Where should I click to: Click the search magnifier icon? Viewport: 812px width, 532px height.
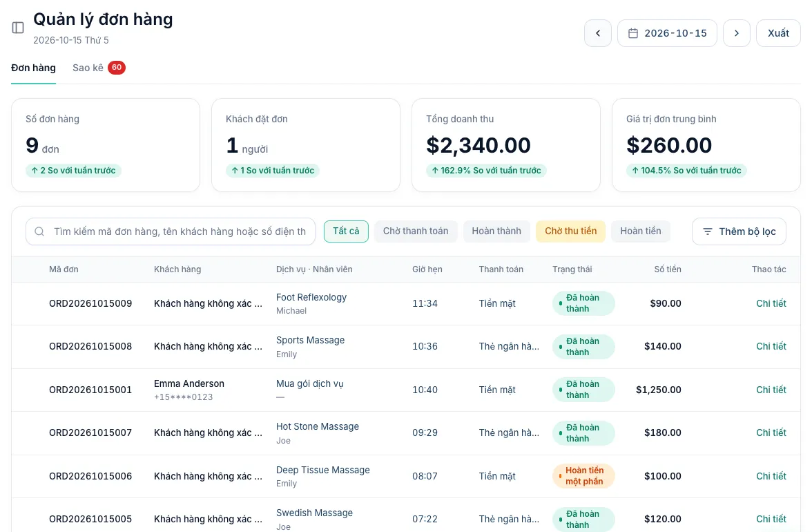point(39,231)
